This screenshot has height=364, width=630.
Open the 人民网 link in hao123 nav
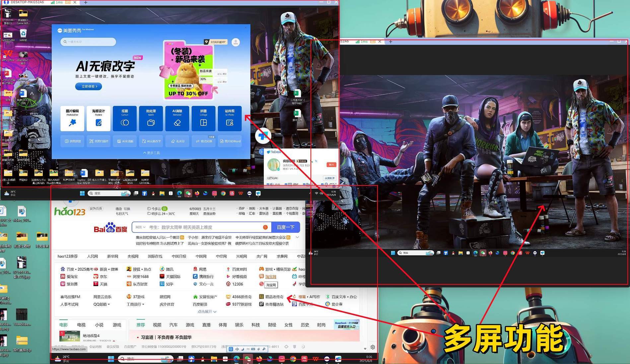click(92, 256)
